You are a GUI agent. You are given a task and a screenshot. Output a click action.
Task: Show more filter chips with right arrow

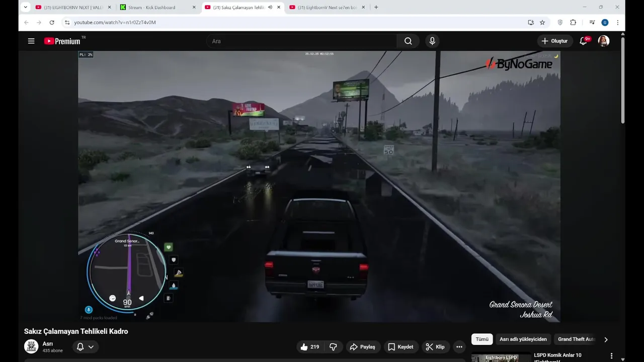[x=606, y=339]
